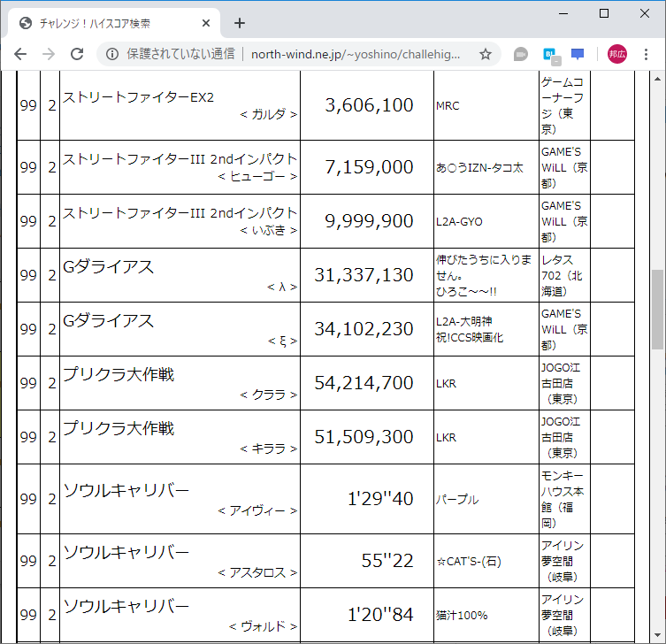This screenshot has height=644, width=666.
Task: Select player あ○うIZN-タコ太
Action: click(x=479, y=168)
